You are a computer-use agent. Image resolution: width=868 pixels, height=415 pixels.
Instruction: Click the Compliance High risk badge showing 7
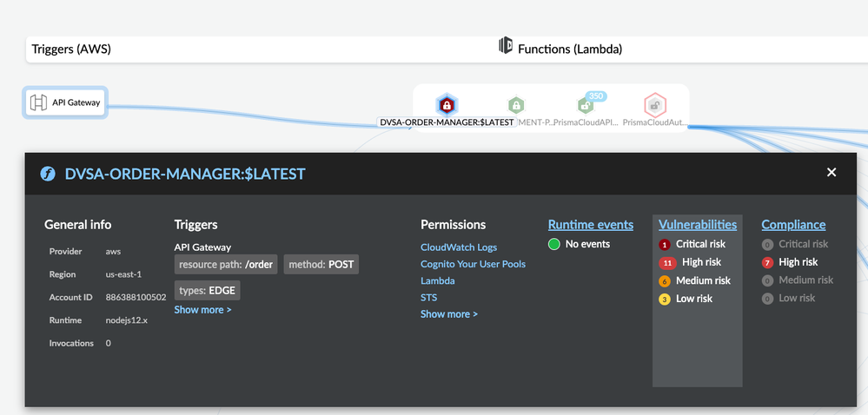point(767,262)
